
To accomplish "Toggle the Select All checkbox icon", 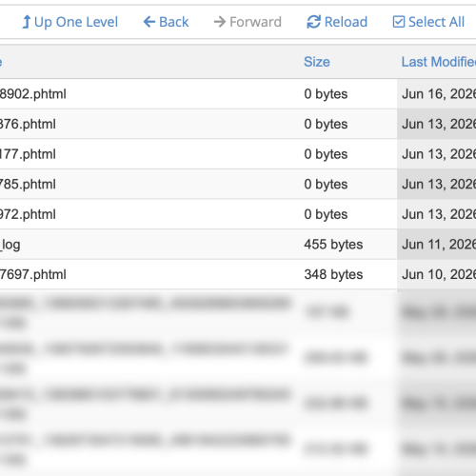I will pyautogui.click(x=399, y=22).
